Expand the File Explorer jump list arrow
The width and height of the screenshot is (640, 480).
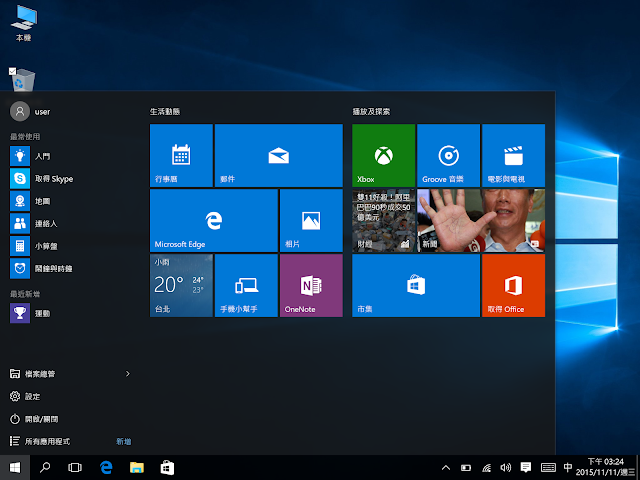tap(128, 373)
